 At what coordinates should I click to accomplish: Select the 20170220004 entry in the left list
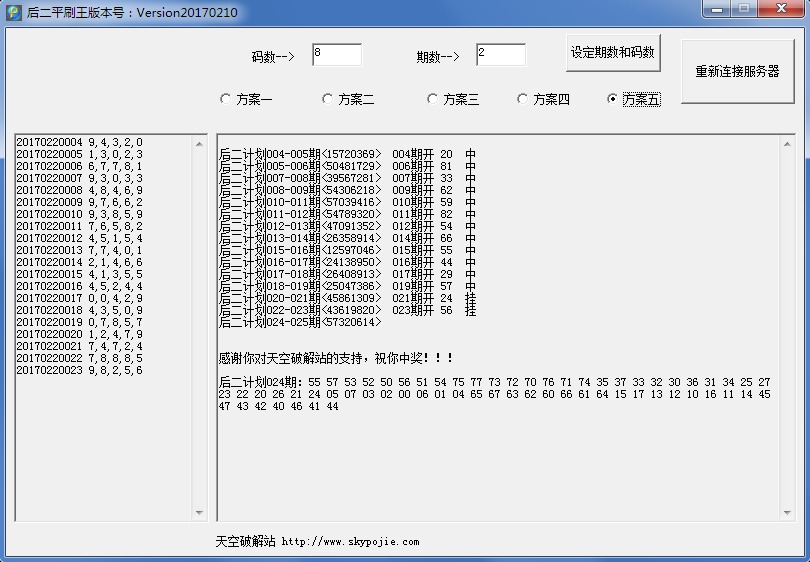pos(80,142)
